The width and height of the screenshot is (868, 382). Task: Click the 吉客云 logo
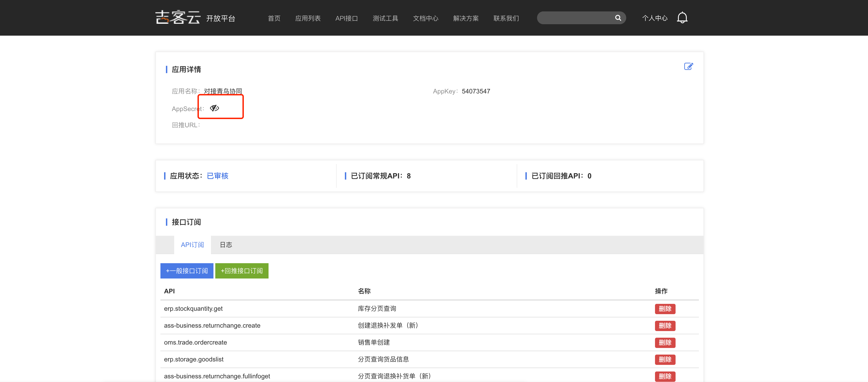tap(178, 18)
